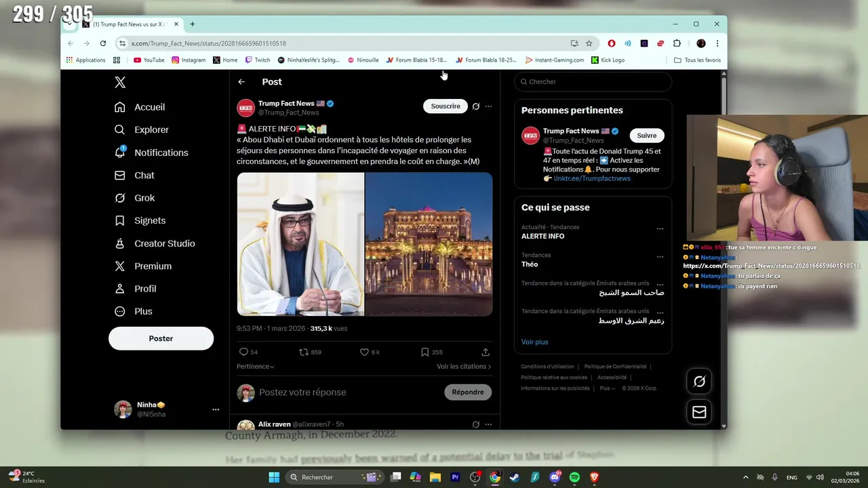Click Souscrire button on post

446,106
